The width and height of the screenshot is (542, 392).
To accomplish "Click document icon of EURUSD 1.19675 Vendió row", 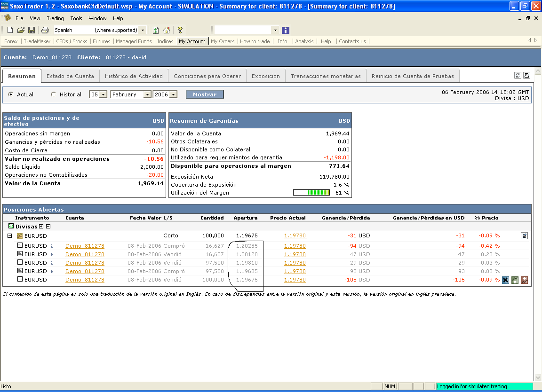I will click(x=20, y=279).
